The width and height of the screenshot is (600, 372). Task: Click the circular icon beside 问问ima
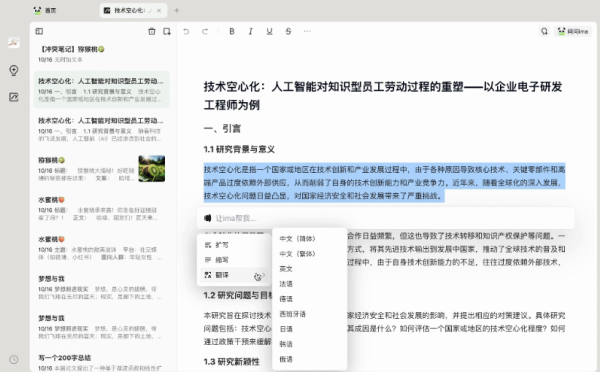coord(544,31)
